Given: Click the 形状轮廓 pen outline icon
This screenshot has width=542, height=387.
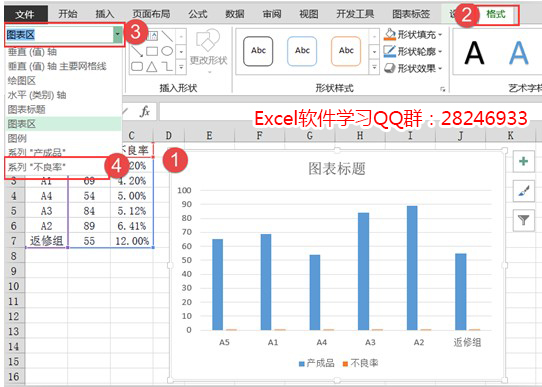Looking at the screenshot, I should [390, 51].
